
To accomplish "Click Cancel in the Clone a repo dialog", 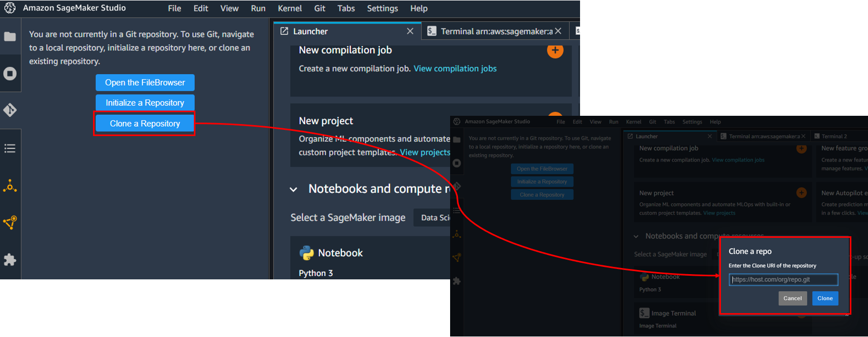I will [x=793, y=298].
